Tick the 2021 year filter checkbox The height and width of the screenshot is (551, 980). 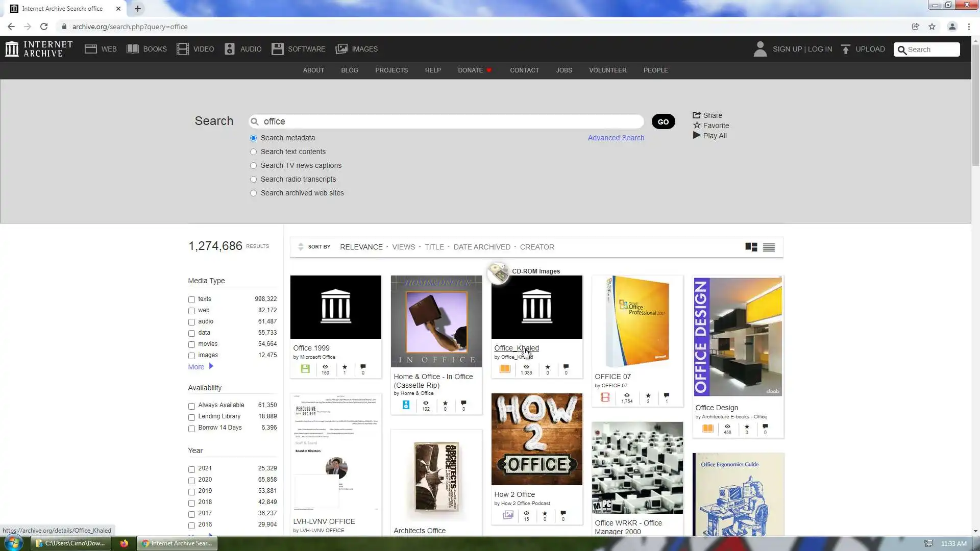[x=191, y=469]
